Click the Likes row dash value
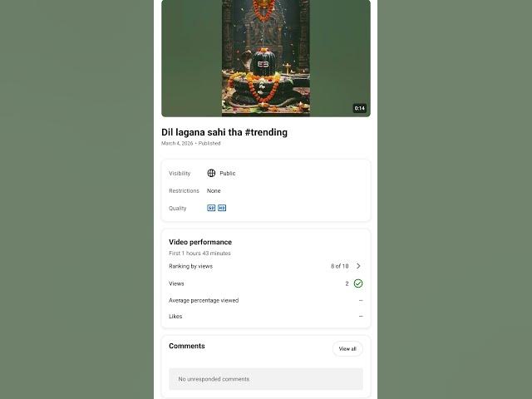Screen dimensions: 532x399 [x=361, y=316]
